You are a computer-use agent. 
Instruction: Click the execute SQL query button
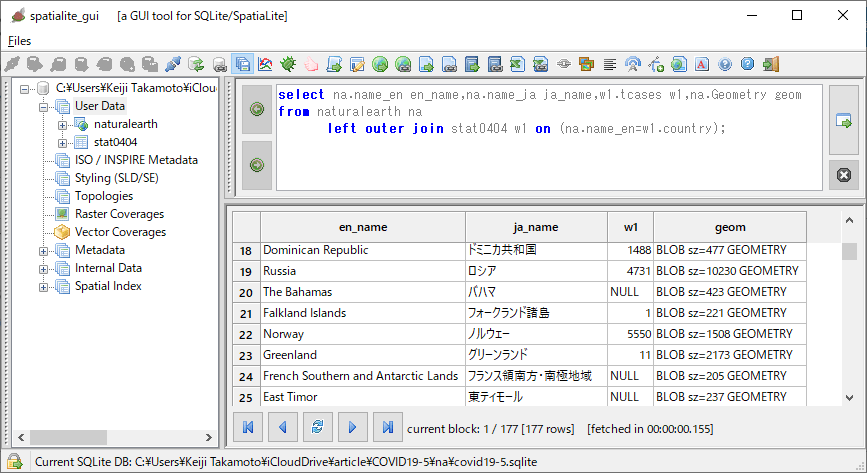[844, 120]
